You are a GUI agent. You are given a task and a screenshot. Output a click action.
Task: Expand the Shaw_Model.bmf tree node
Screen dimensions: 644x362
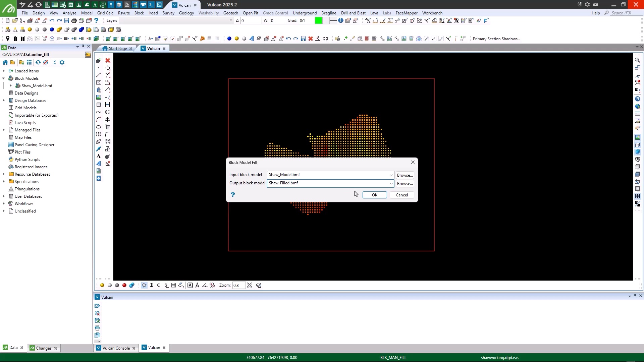[x=11, y=86]
